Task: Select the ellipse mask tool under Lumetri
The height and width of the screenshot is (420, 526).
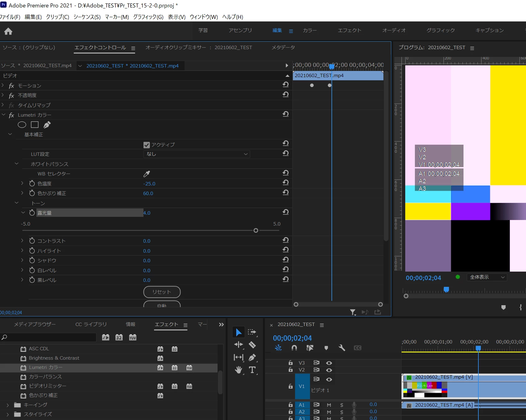Action: coord(22,125)
